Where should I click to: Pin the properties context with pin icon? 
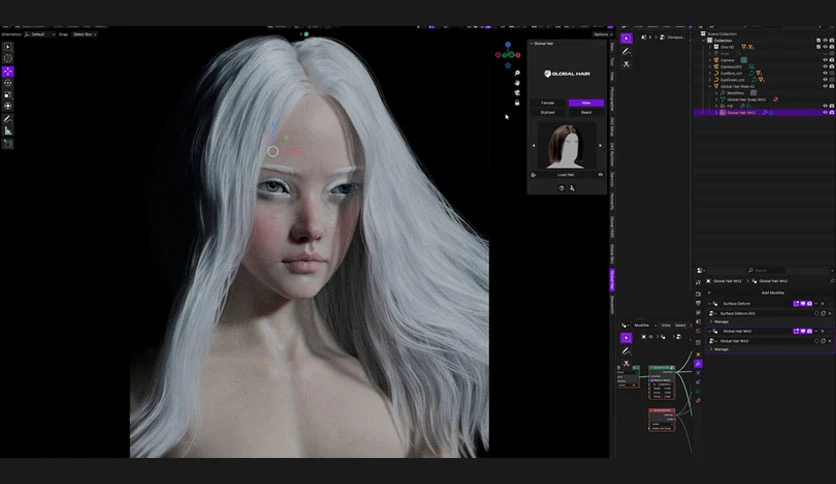(832, 281)
